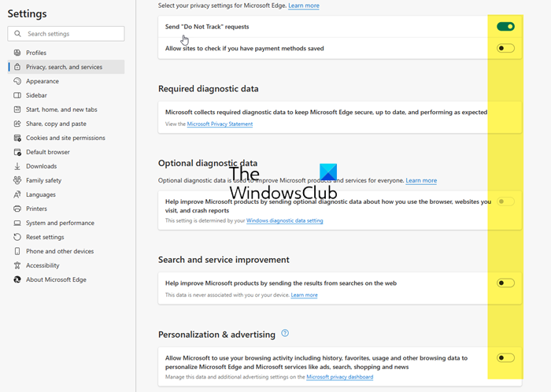The height and width of the screenshot is (392, 551).
Task: Click the Required diagnostic data heading
Action: [x=208, y=89]
